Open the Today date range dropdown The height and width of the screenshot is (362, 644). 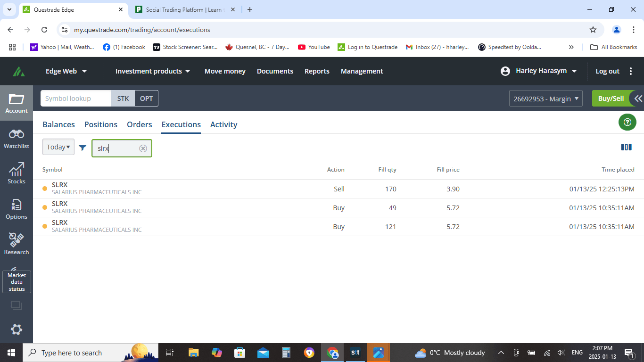[58, 147]
